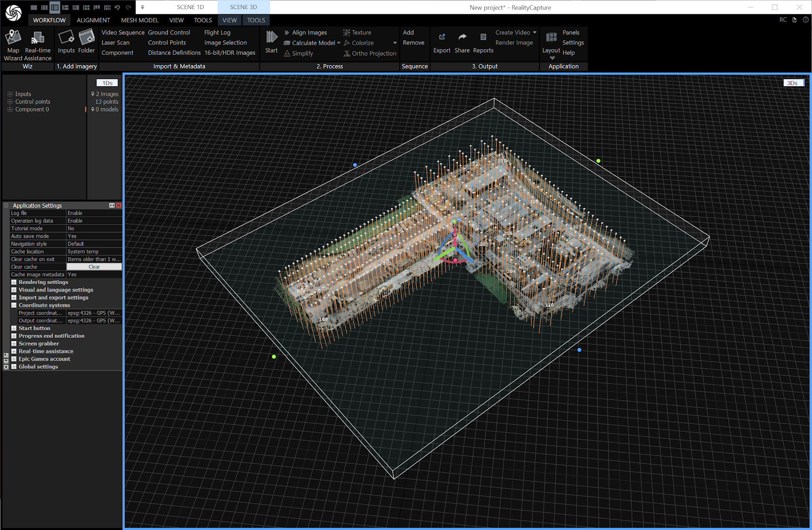Switch to the SCENE 3D tab

click(x=244, y=7)
